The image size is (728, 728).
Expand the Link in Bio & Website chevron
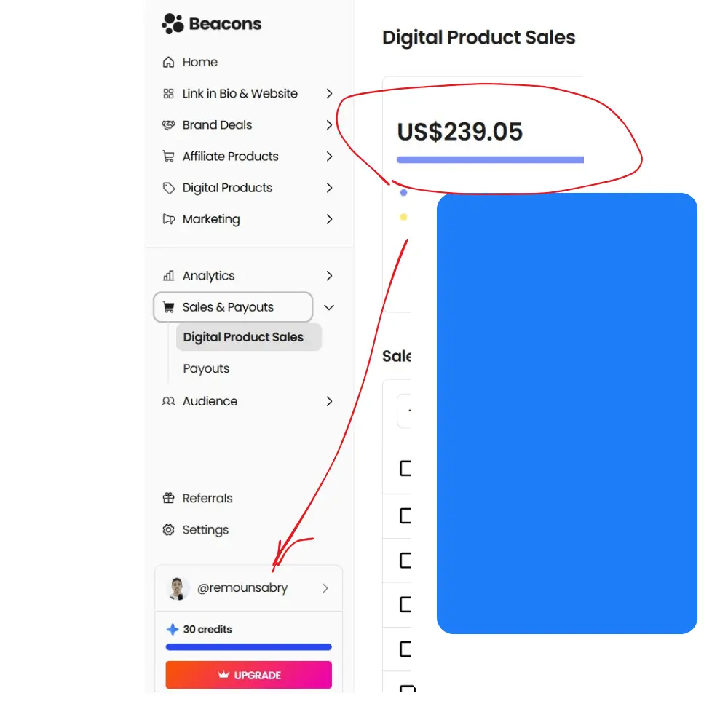329,94
